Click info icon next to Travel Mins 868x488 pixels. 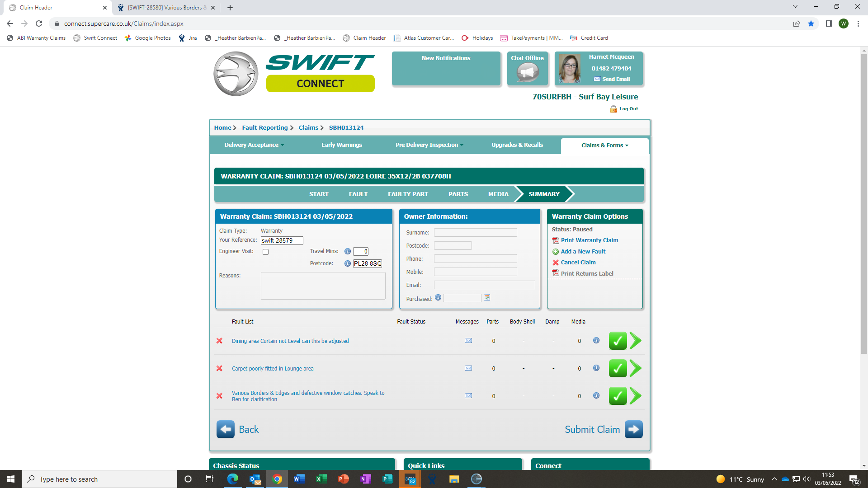(347, 251)
